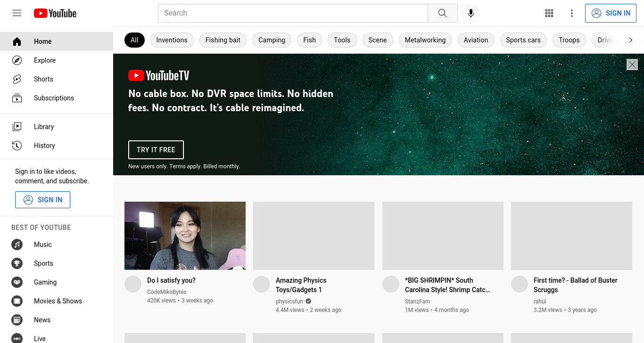
Task: Click the History clock icon
Action: tap(17, 146)
